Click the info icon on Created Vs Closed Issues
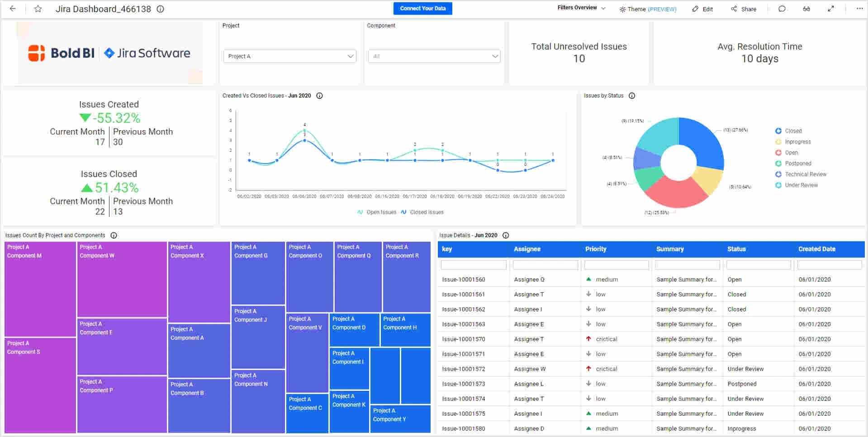 pyautogui.click(x=320, y=95)
